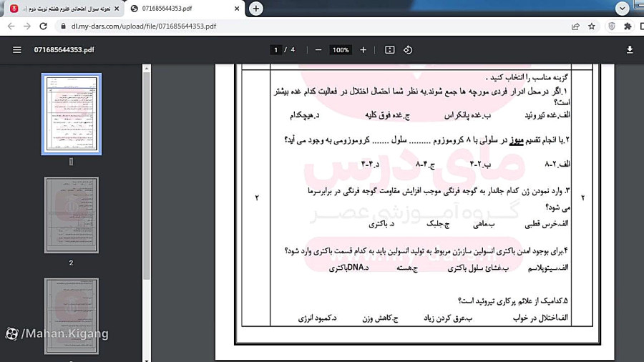Click answer option د.کمبود انرژی
Screen dimensions: 644x362
tap(318, 318)
